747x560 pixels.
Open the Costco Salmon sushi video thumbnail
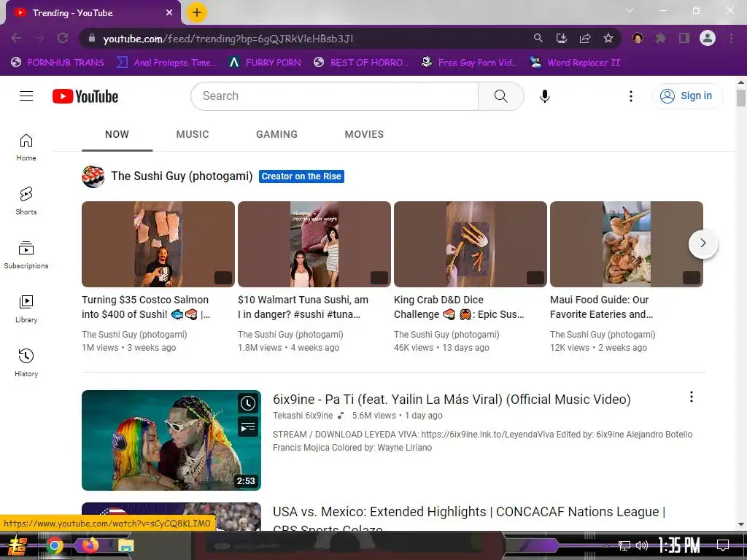[x=158, y=244]
